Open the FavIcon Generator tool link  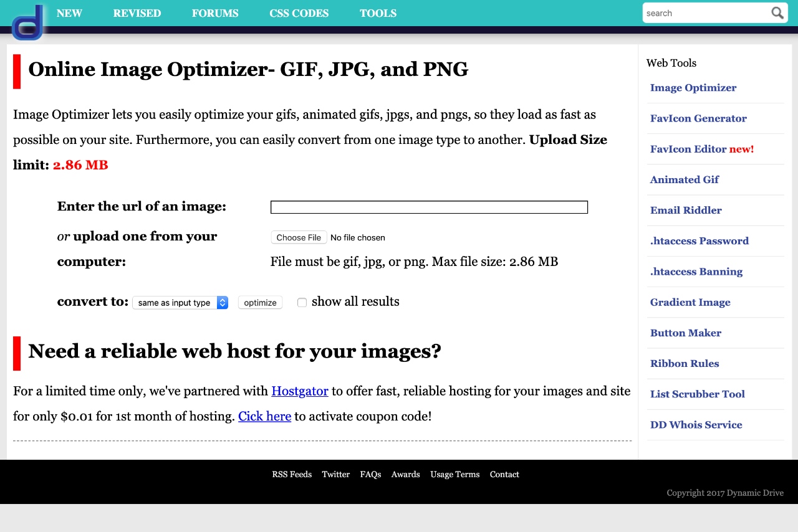point(698,118)
